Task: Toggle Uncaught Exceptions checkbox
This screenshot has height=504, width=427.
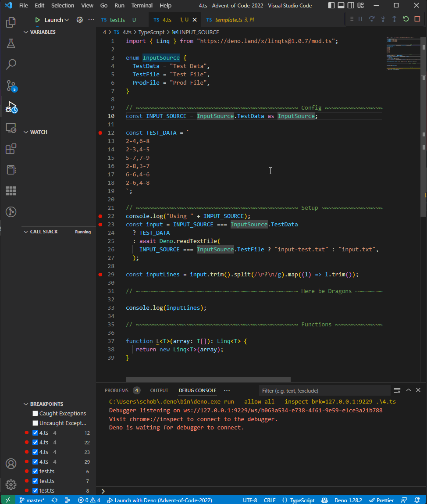Action: [36, 423]
